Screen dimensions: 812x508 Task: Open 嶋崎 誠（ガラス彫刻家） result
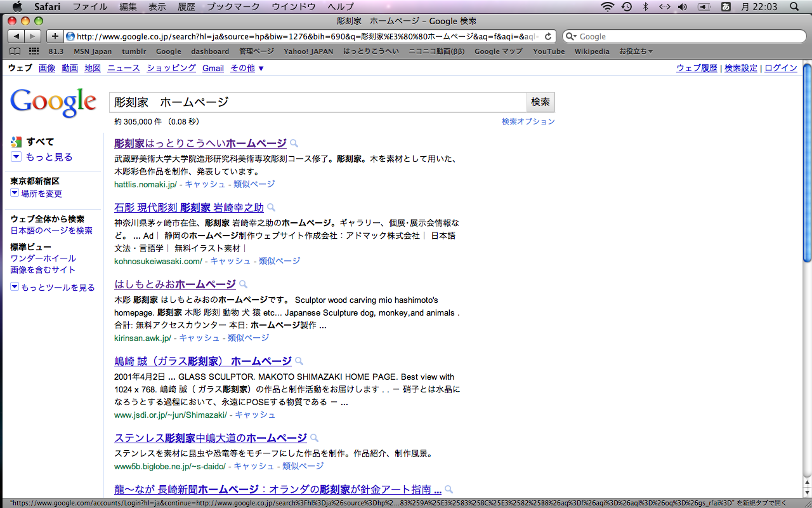[203, 361]
